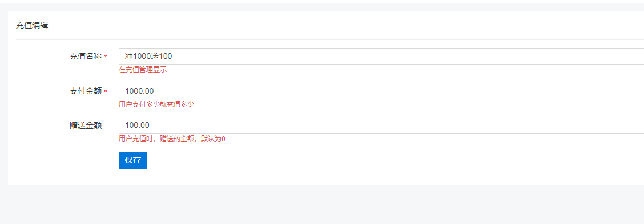
Task: Click empty gray area below the form
Action: [322, 204]
